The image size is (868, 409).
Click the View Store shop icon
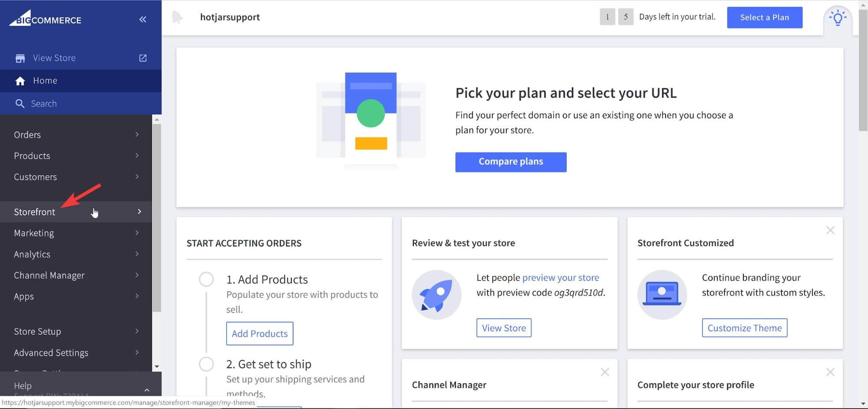point(20,58)
